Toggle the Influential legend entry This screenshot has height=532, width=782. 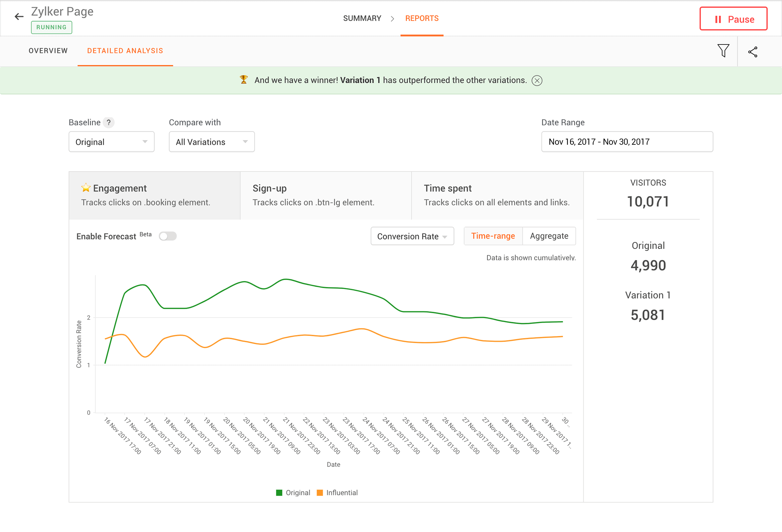tap(338, 493)
